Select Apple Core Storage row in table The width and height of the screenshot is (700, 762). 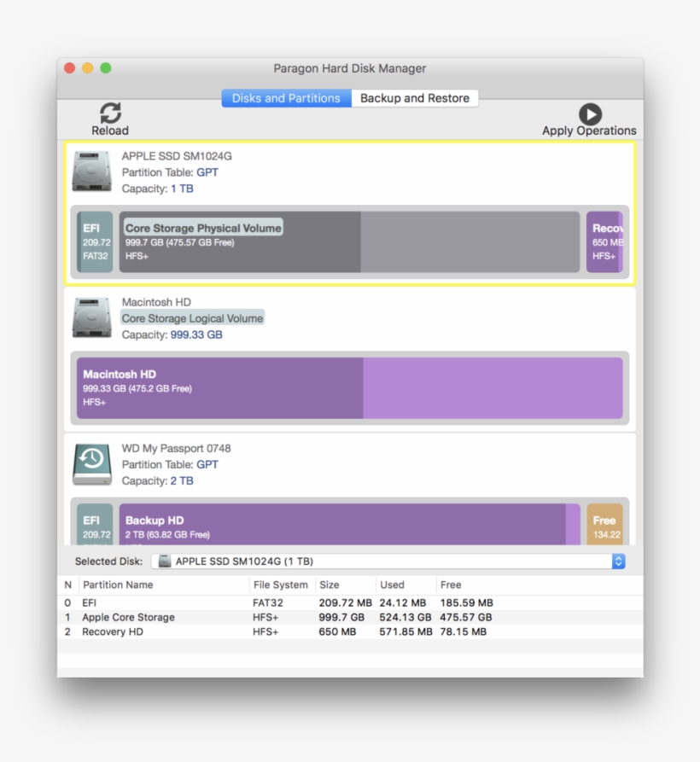(128, 617)
